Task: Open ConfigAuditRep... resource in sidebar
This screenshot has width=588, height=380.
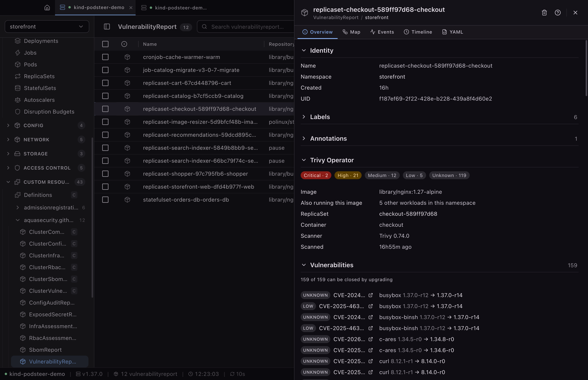Action: [x=52, y=303]
